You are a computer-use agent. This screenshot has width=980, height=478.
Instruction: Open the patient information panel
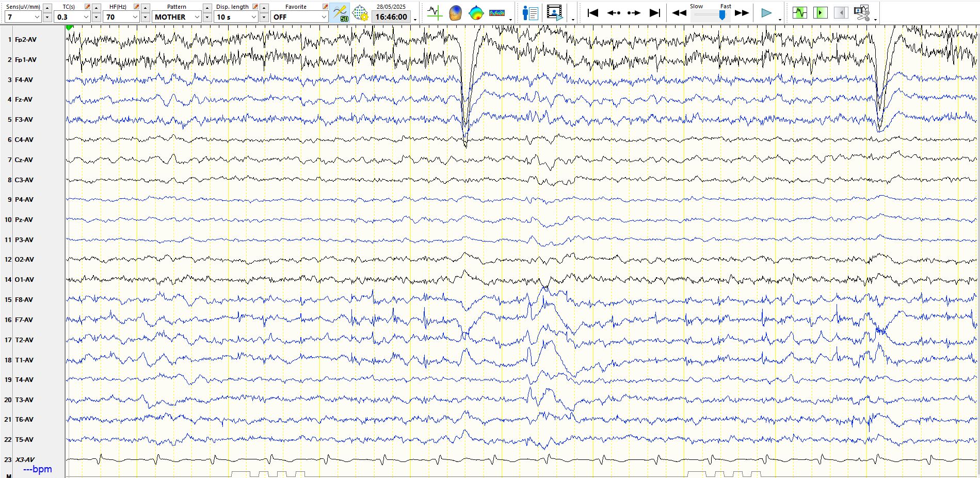pos(530,13)
